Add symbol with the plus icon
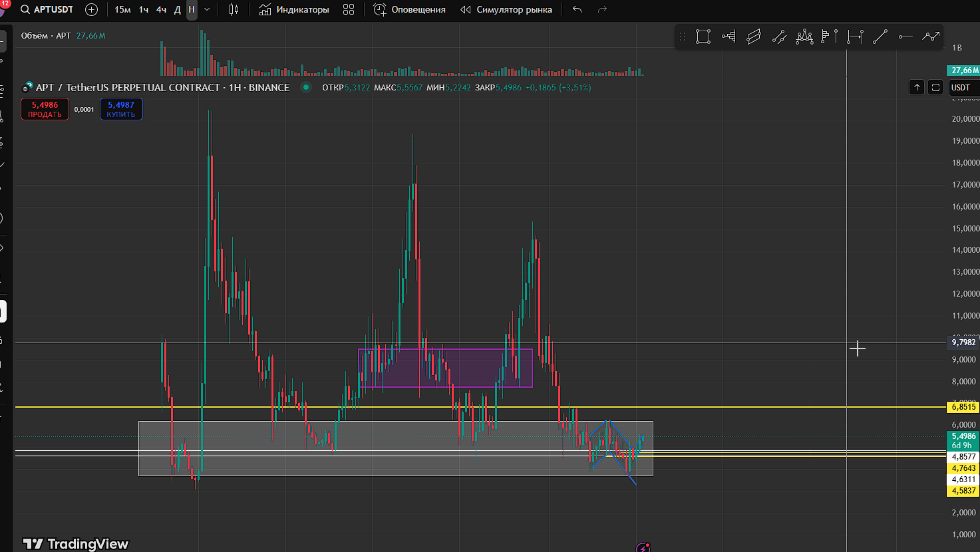Viewport: 980px width, 552px height. tap(92, 9)
